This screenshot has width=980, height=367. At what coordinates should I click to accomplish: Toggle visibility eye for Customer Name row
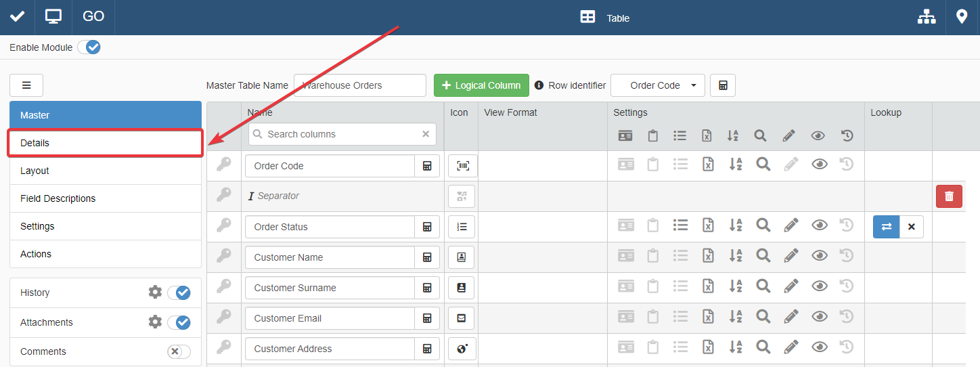click(x=819, y=257)
